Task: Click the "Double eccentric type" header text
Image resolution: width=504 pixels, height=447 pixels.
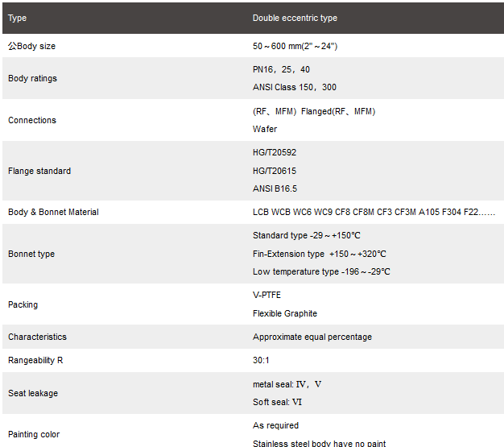Action: pos(295,18)
